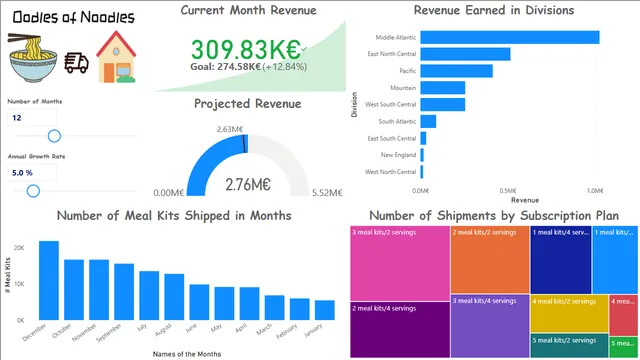Select the teal 5 meal kits/2 servings tile
Screen dimensions: 640x360
(569, 346)
